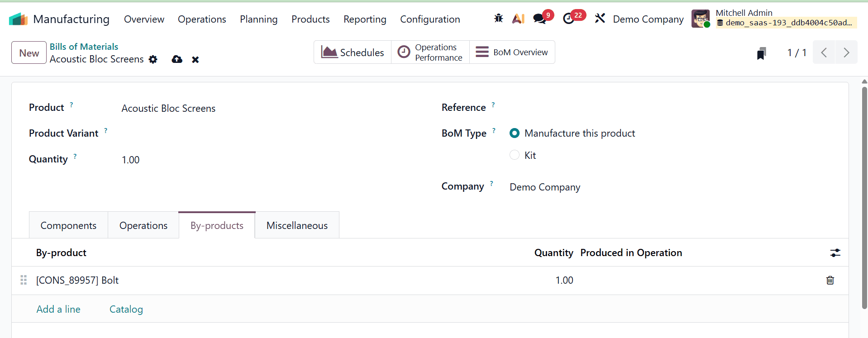Open the BoM Overview button
The height and width of the screenshot is (338, 868).
512,52
